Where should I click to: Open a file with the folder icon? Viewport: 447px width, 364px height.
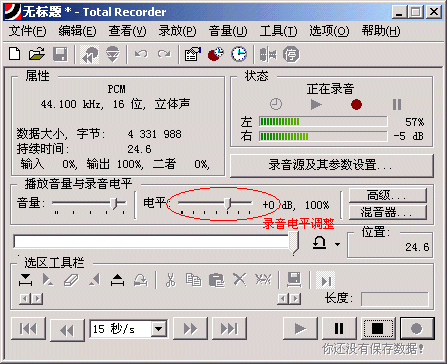click(x=37, y=54)
